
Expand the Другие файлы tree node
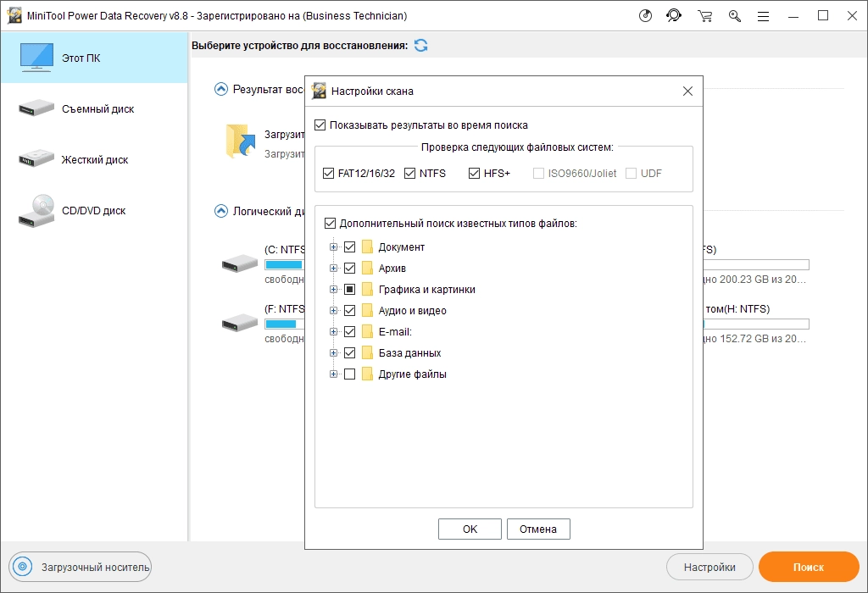click(x=333, y=374)
